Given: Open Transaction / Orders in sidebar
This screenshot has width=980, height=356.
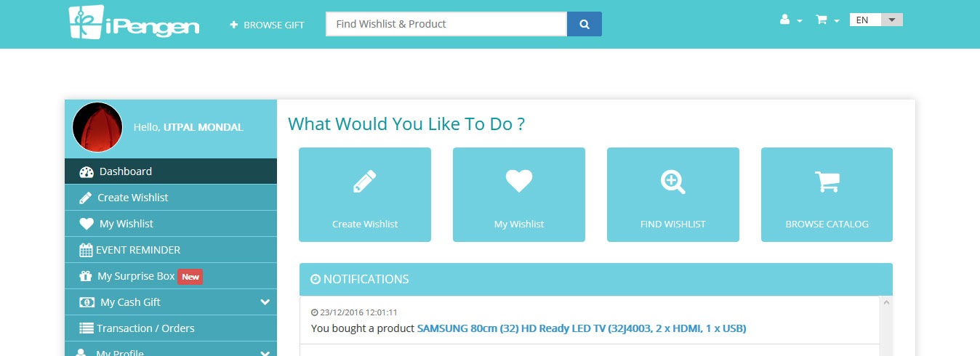Looking at the screenshot, I should point(171,328).
